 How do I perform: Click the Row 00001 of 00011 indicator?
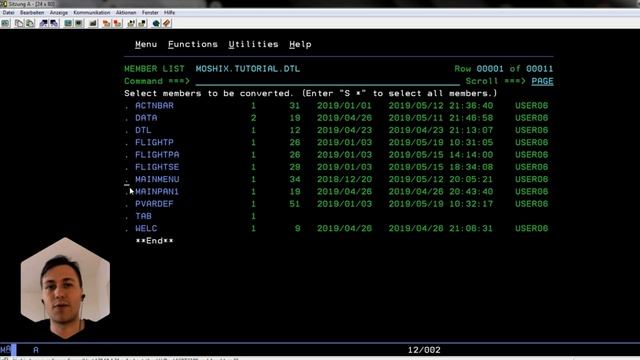coord(504,69)
